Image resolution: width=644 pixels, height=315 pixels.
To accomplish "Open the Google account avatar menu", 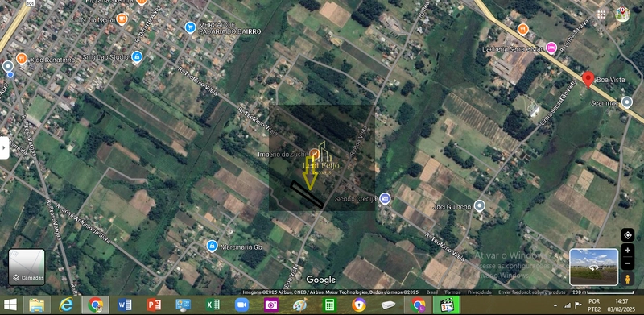I will 622,15.
